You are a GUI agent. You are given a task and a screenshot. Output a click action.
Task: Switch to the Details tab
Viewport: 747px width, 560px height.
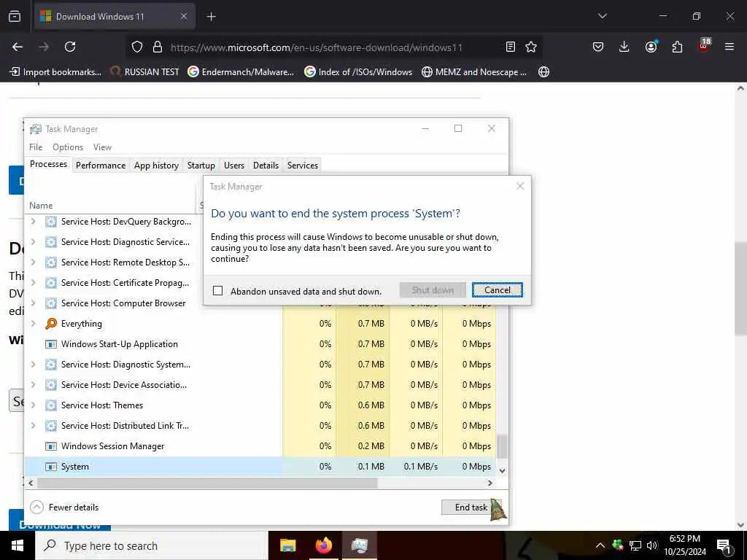point(266,166)
